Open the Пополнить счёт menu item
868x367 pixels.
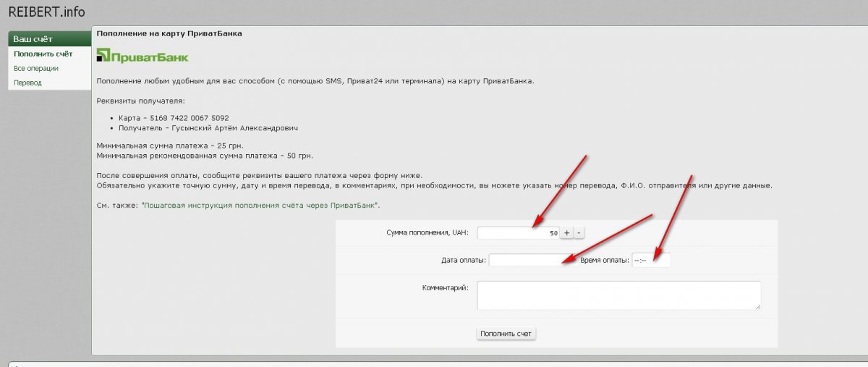tap(43, 54)
